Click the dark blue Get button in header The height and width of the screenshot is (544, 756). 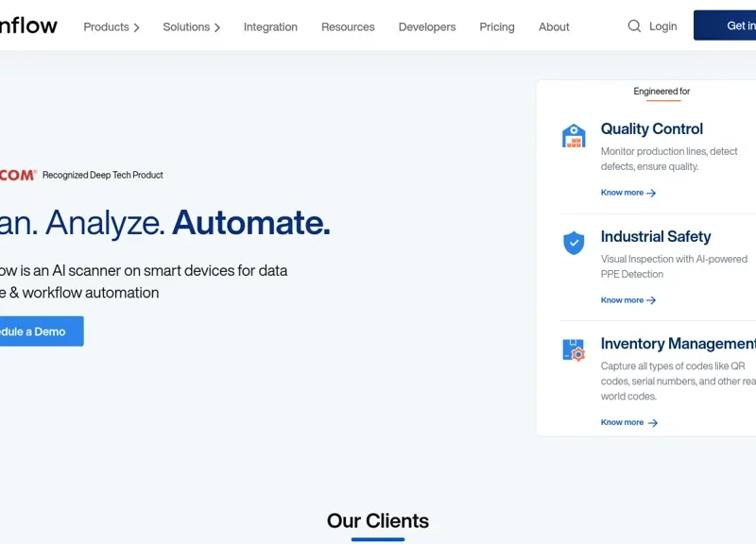[726, 25]
